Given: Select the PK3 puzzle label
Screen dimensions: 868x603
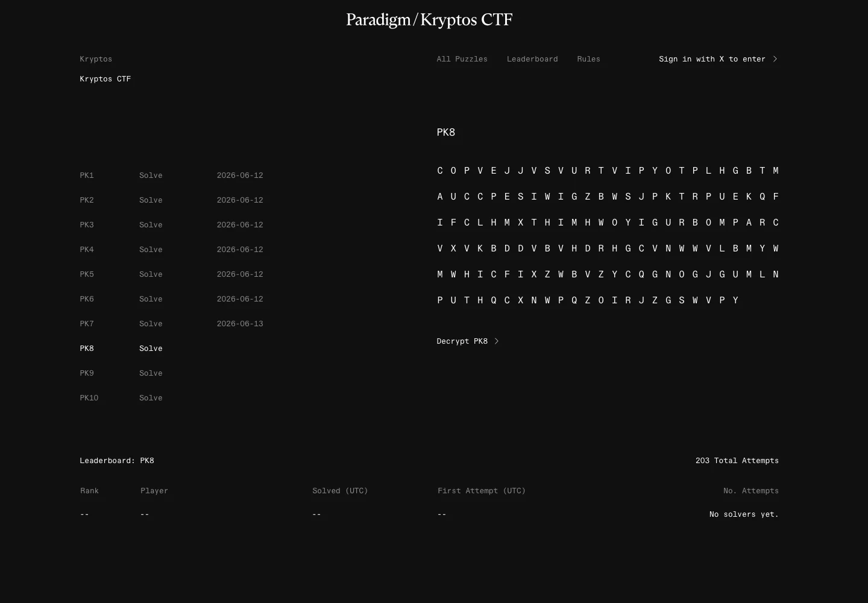Looking at the screenshot, I should (x=87, y=225).
